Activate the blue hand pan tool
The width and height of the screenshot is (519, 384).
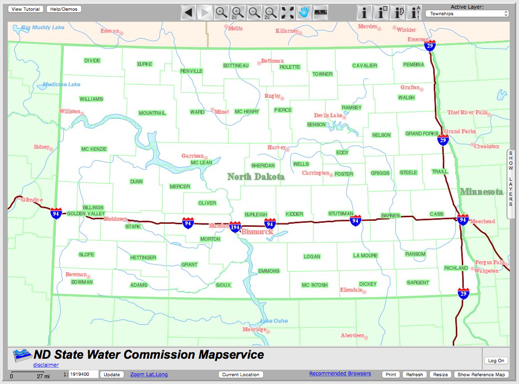(x=304, y=13)
